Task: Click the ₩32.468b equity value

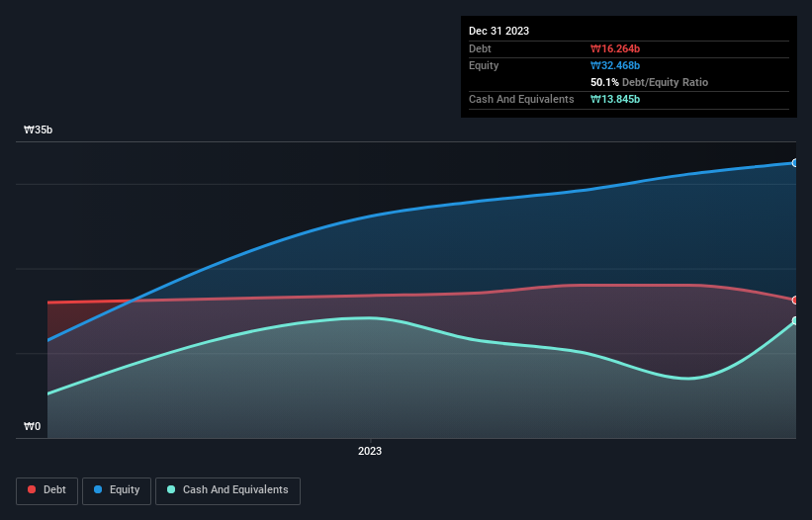Action: (x=615, y=65)
